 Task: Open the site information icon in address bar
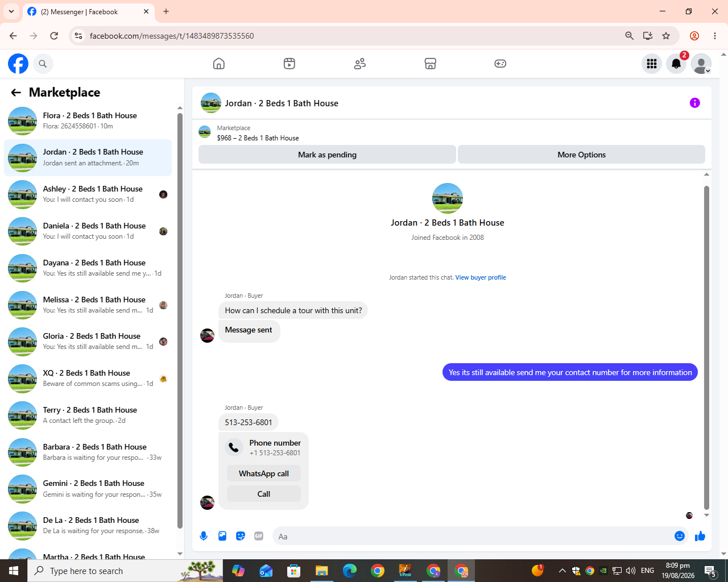pos(78,36)
